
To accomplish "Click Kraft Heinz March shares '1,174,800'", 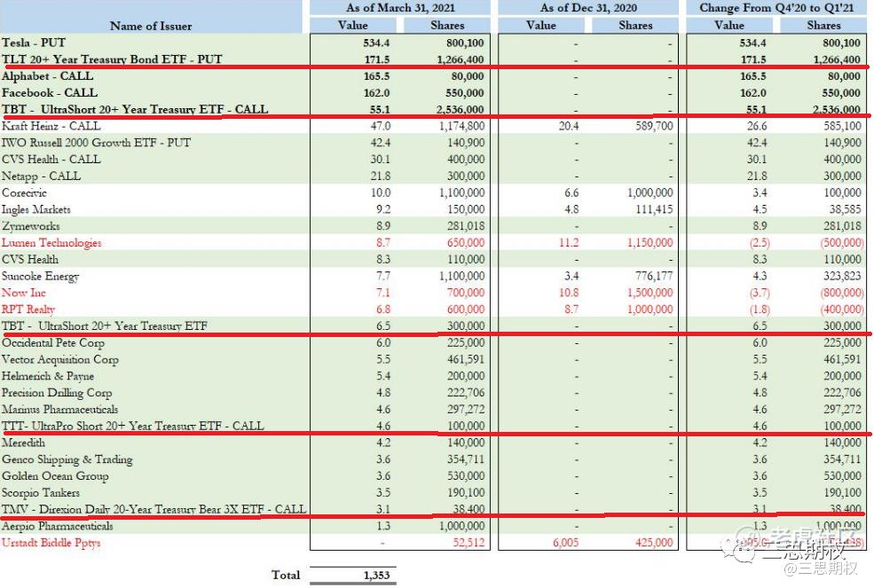I will click(x=461, y=126).
